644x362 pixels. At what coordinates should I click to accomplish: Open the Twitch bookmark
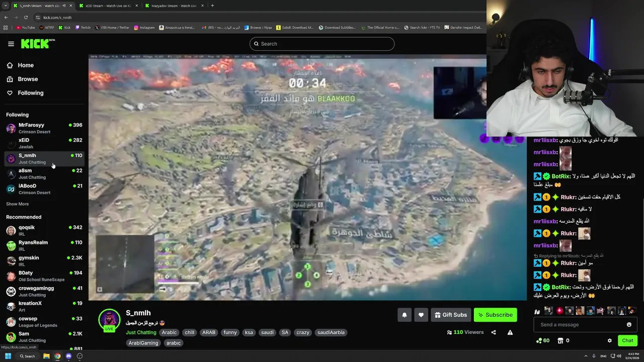[x=83, y=28]
